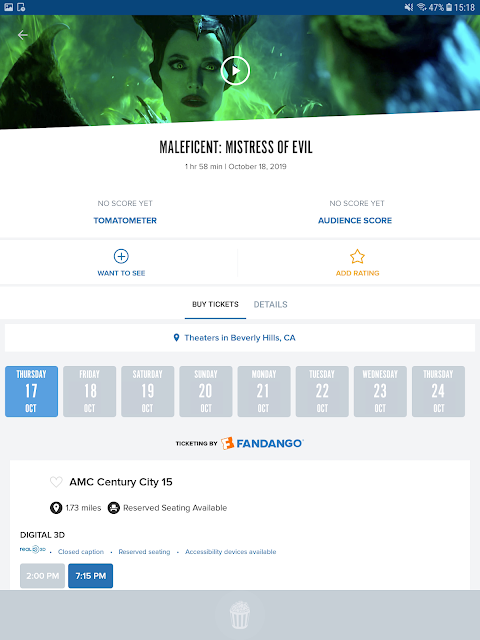Choose the 7:15 PM showtime

(x=91, y=576)
